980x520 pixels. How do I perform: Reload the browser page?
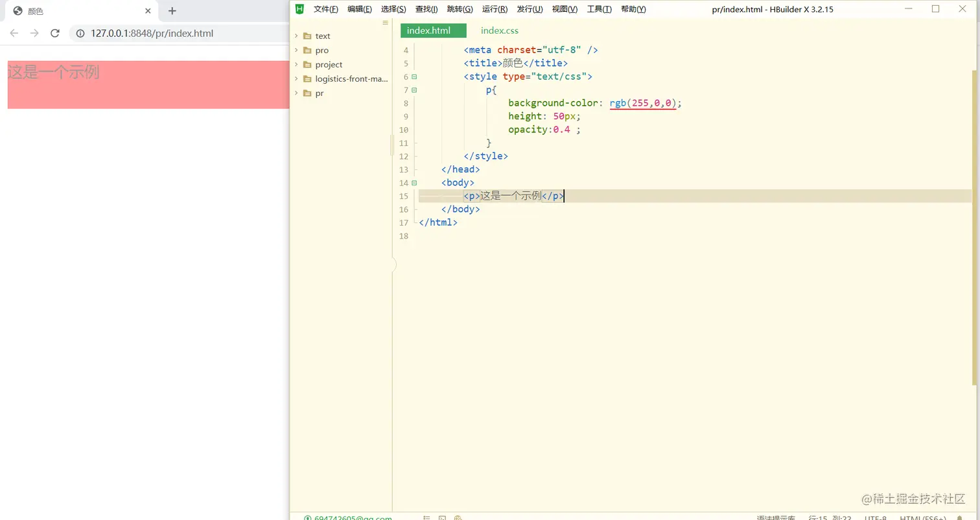tap(55, 33)
